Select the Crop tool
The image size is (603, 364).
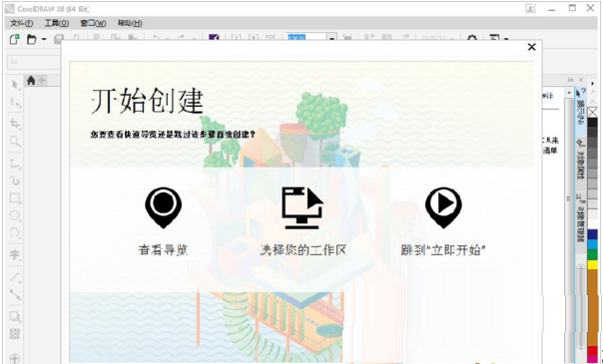(15, 124)
